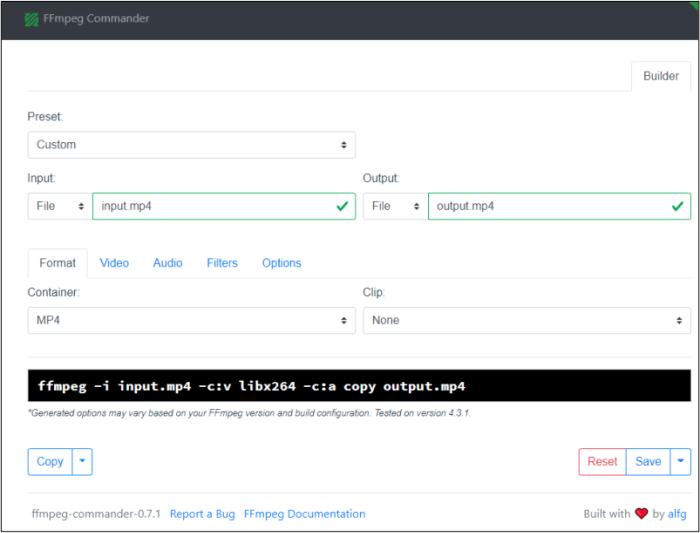The width and height of the screenshot is (700, 533).
Task: Open the FFmpeg Documentation link
Action: point(304,514)
